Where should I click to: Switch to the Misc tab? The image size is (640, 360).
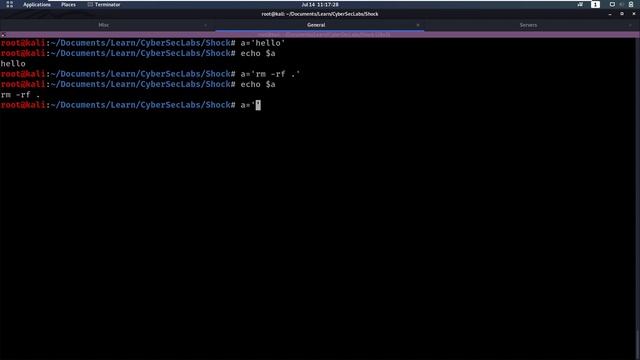pos(104,25)
